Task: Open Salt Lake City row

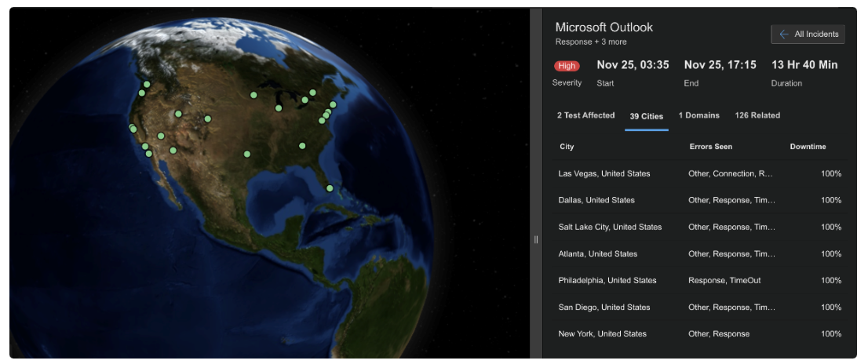Action: [x=610, y=227]
